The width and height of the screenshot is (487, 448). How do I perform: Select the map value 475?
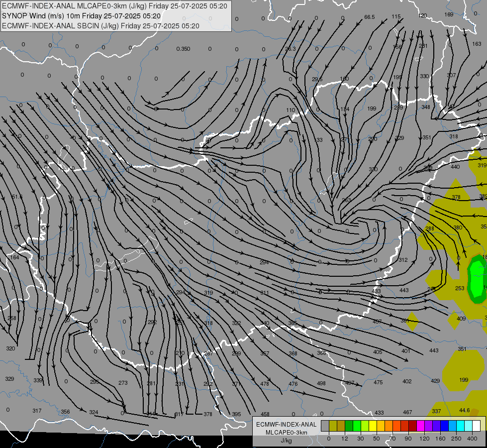tap(378, 382)
